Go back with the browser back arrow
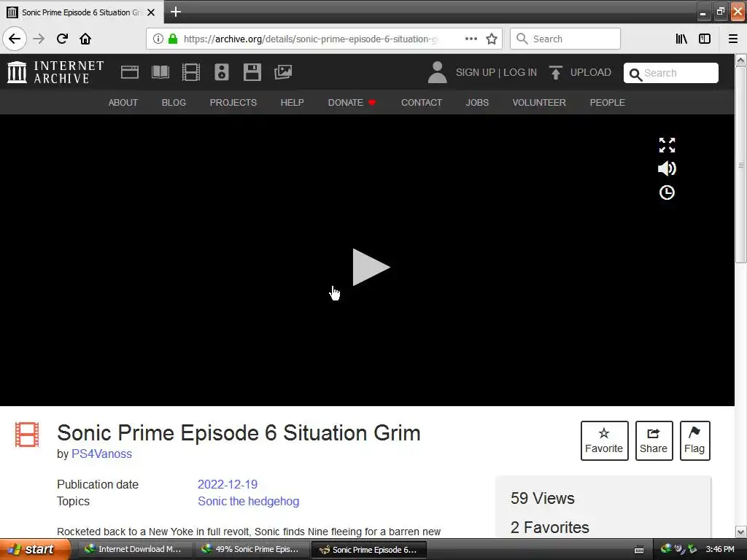Image resolution: width=747 pixels, height=560 pixels. [15, 39]
